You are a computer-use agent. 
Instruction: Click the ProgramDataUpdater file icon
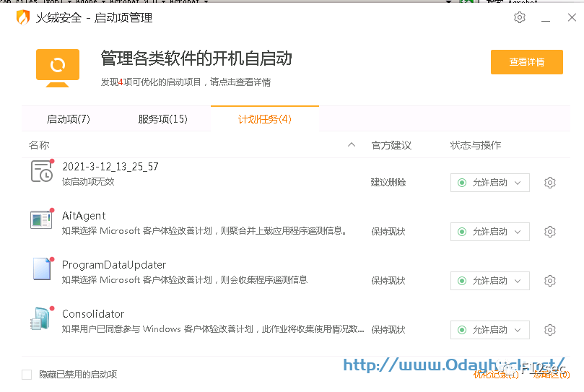(42, 269)
